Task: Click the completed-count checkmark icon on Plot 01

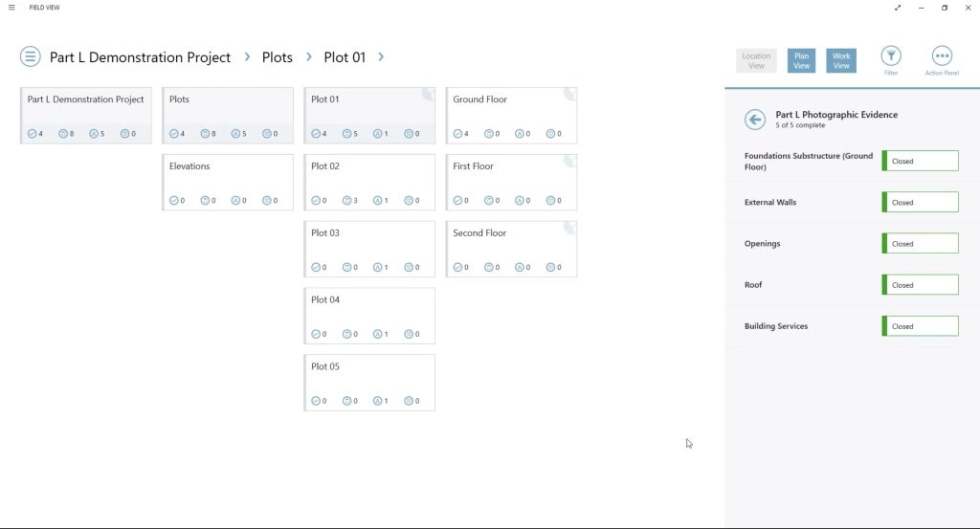Action: [316, 134]
